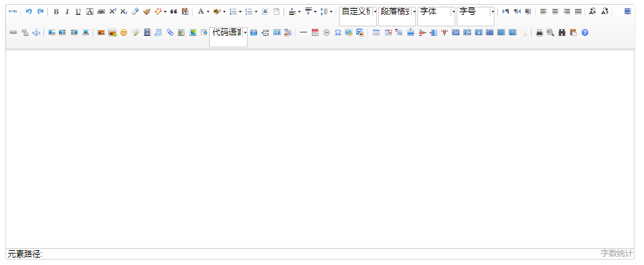Open search and replace binoculars

tap(562, 32)
